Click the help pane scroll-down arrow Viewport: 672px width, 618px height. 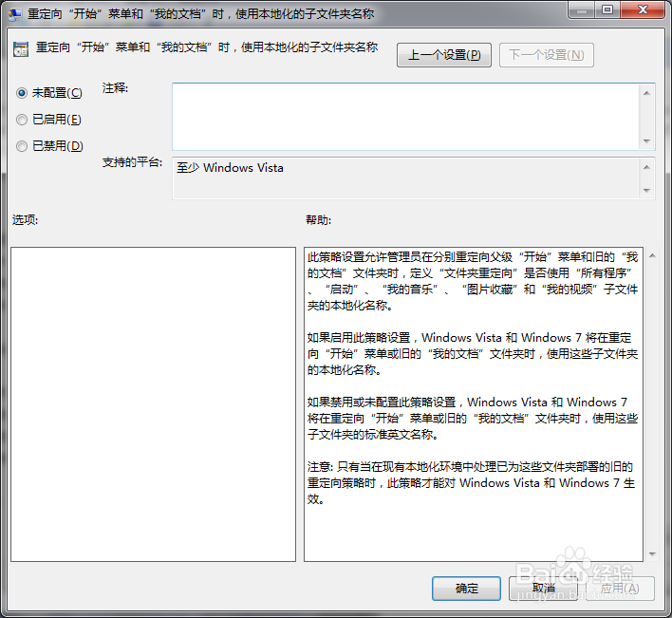point(652,554)
